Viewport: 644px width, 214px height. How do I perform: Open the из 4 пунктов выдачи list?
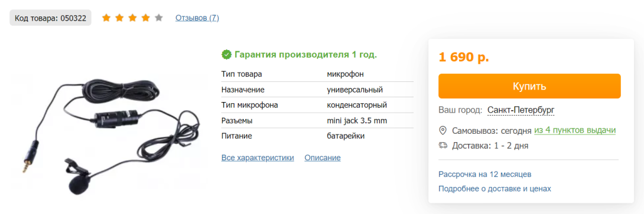coord(575,130)
